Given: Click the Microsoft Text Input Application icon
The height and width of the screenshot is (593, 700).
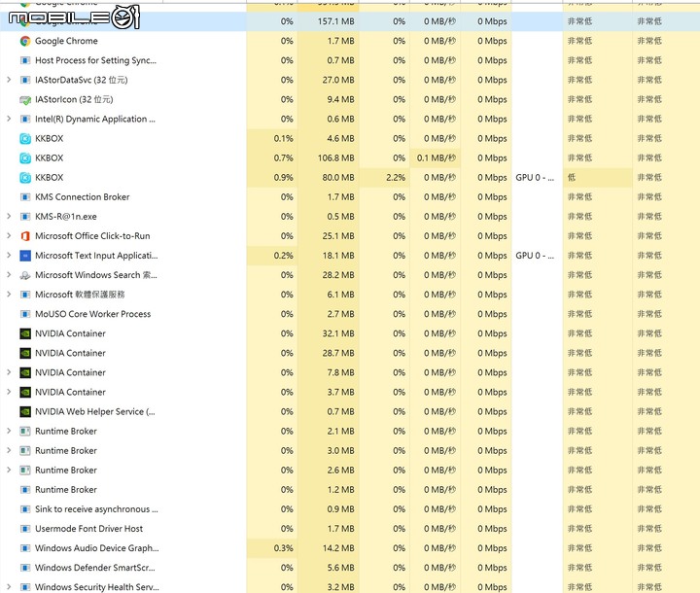Looking at the screenshot, I should (x=25, y=256).
